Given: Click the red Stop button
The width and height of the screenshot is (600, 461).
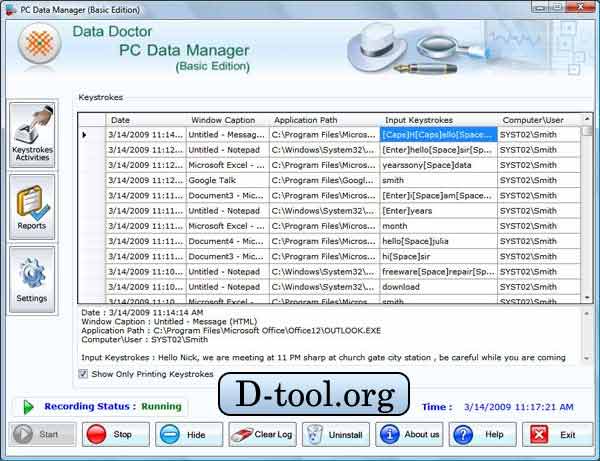Looking at the screenshot, I should click(x=116, y=435).
